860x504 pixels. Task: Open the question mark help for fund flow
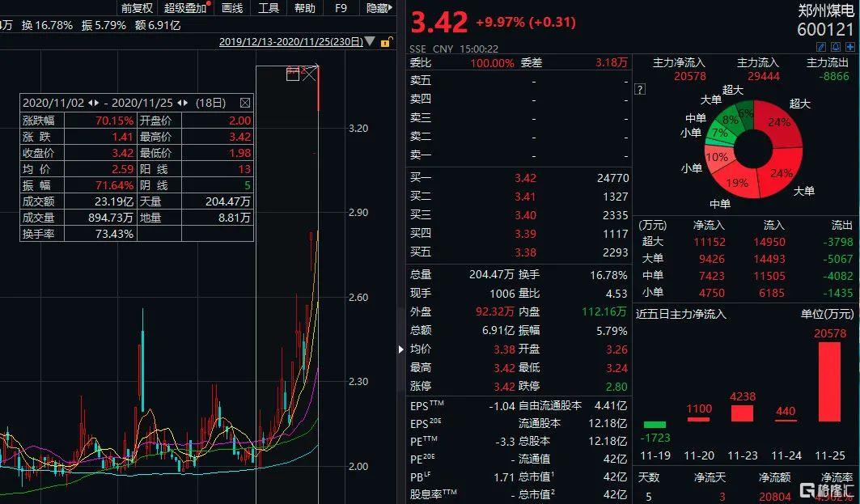pos(640,89)
